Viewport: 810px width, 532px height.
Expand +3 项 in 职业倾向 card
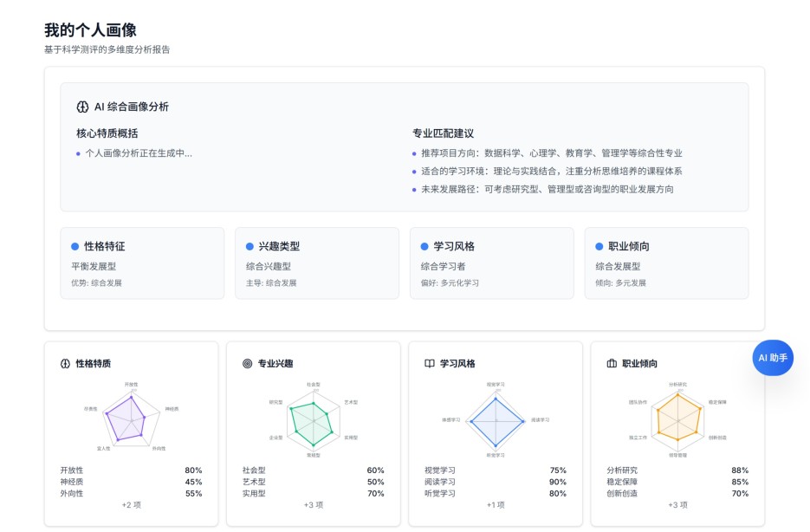click(x=677, y=505)
